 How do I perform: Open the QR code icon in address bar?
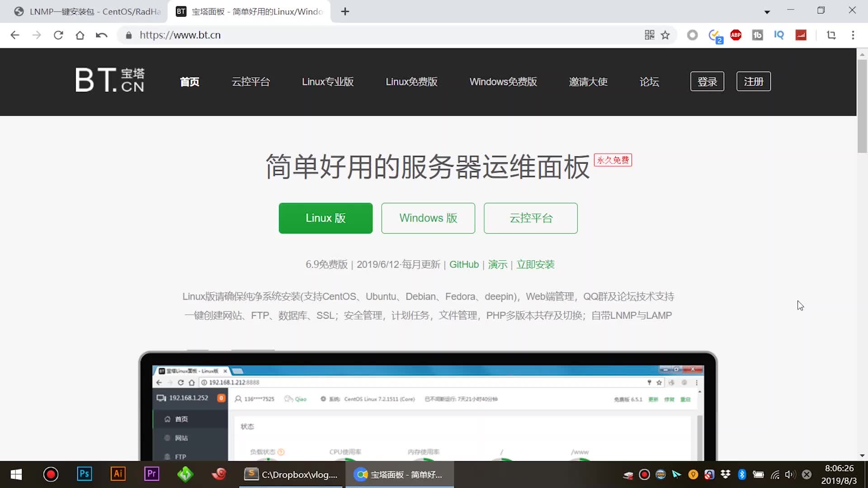pos(650,35)
